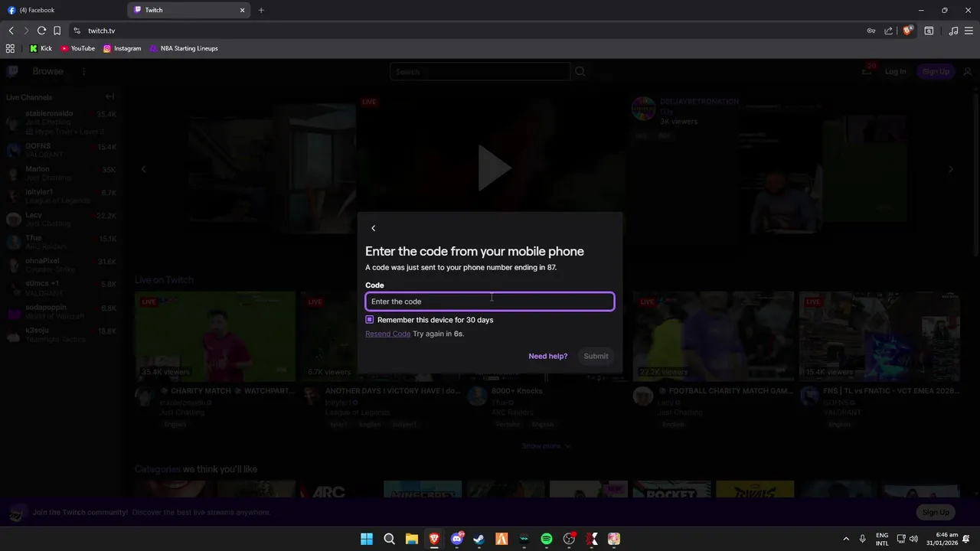The image size is (980, 551).
Task: Open Discord from the taskbar
Action: point(457,539)
